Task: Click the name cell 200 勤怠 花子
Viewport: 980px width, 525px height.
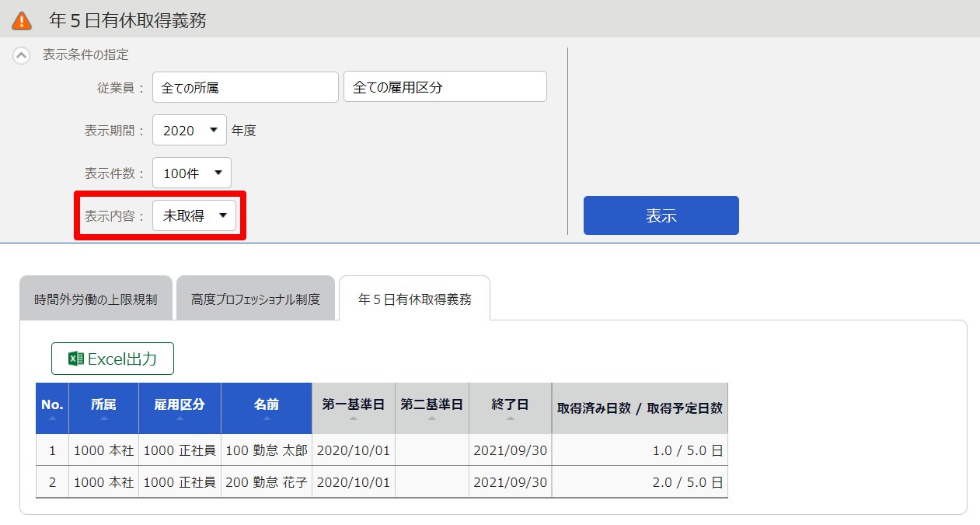Action: click(267, 482)
